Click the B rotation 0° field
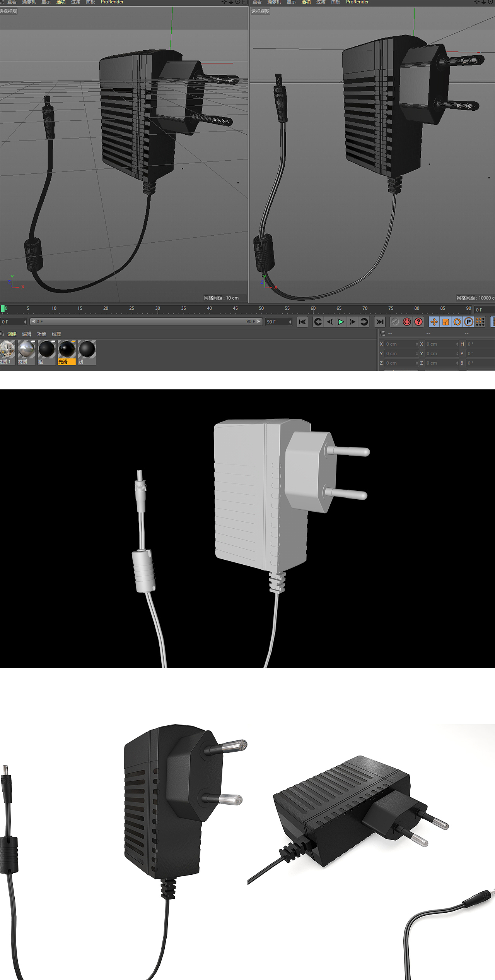The height and width of the screenshot is (980, 495). click(480, 363)
